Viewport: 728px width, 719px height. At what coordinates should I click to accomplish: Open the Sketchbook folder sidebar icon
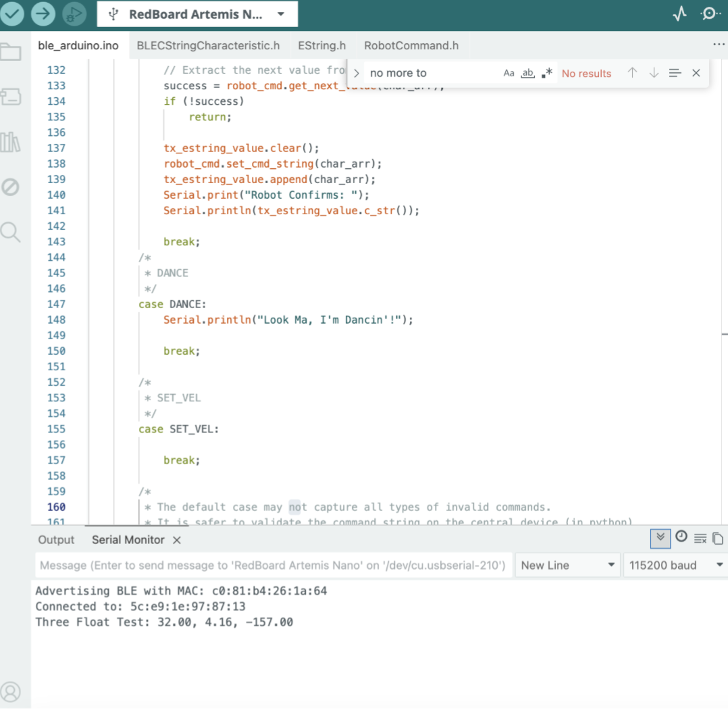point(11,52)
